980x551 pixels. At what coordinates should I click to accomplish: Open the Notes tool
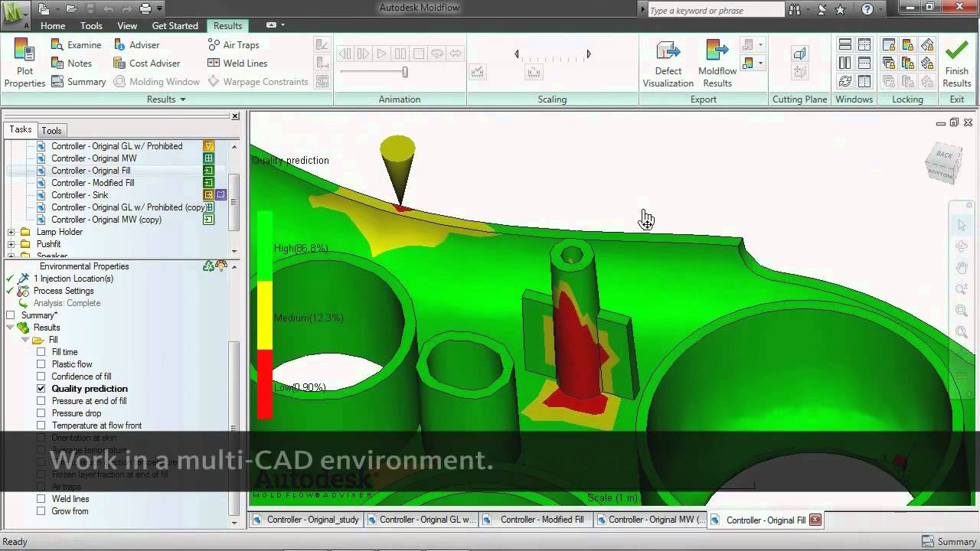(x=71, y=64)
